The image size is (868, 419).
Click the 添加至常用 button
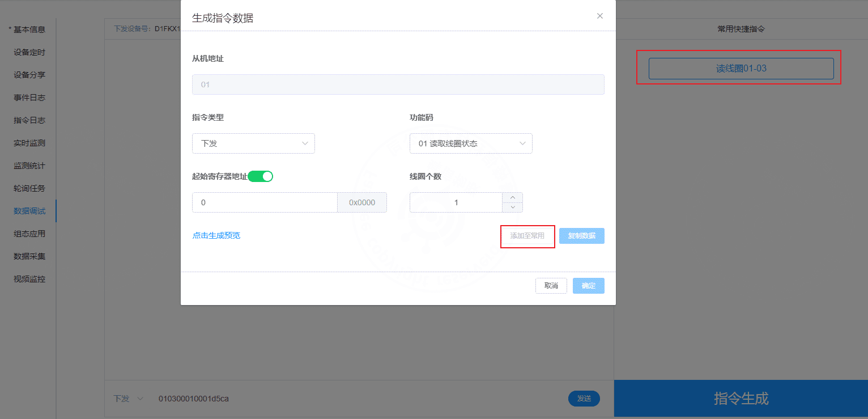click(527, 236)
